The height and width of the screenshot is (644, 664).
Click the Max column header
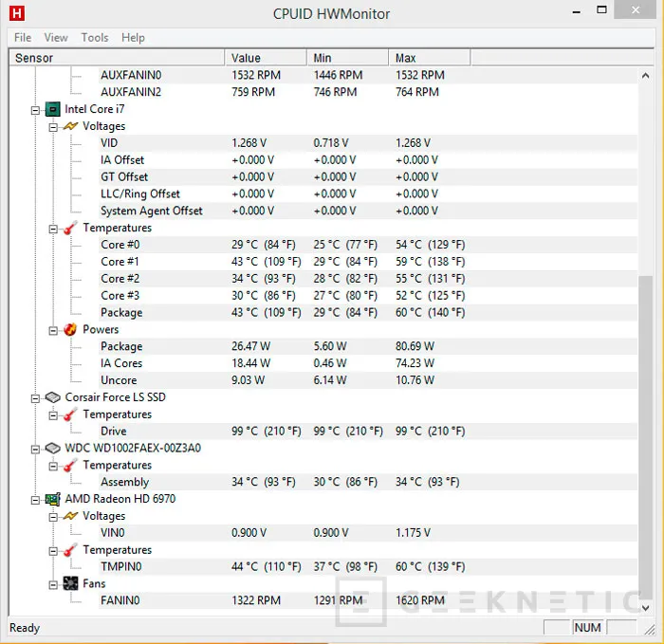[430, 58]
